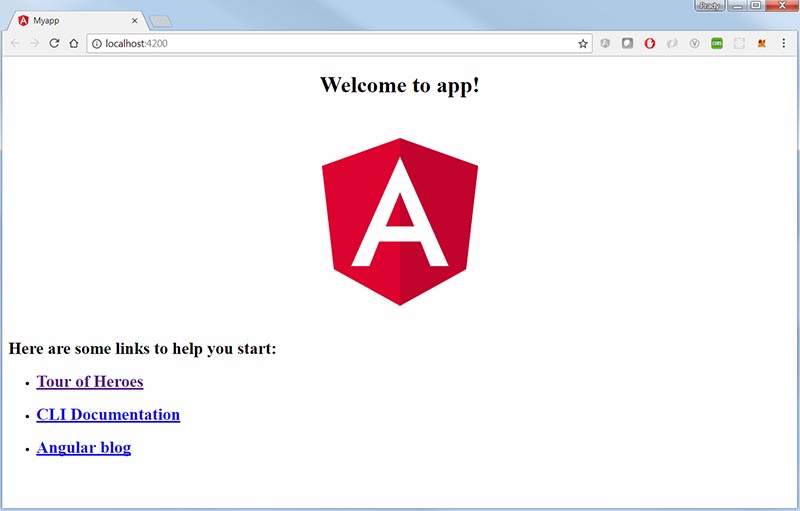Click 'Here are some links to help you start:'

[142, 348]
